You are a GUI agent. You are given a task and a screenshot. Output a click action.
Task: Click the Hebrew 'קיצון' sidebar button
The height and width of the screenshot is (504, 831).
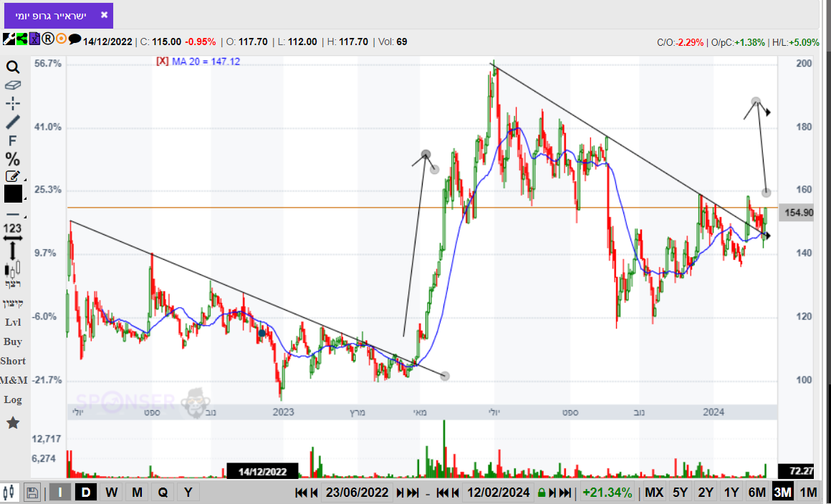pyautogui.click(x=13, y=304)
